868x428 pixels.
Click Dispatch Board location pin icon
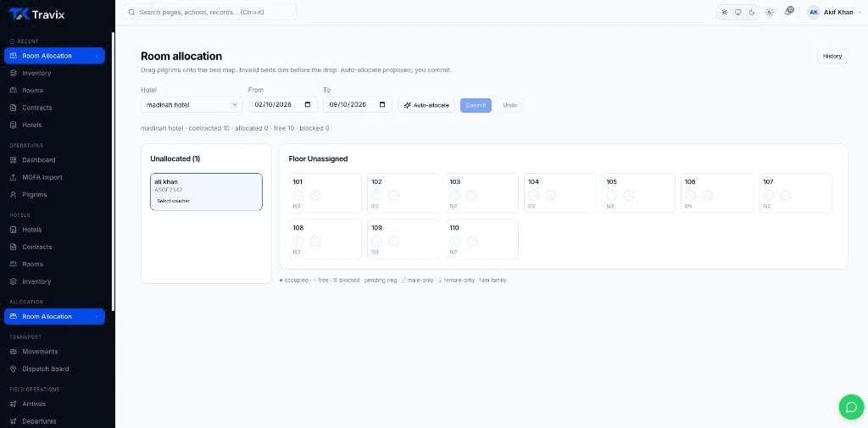point(14,369)
